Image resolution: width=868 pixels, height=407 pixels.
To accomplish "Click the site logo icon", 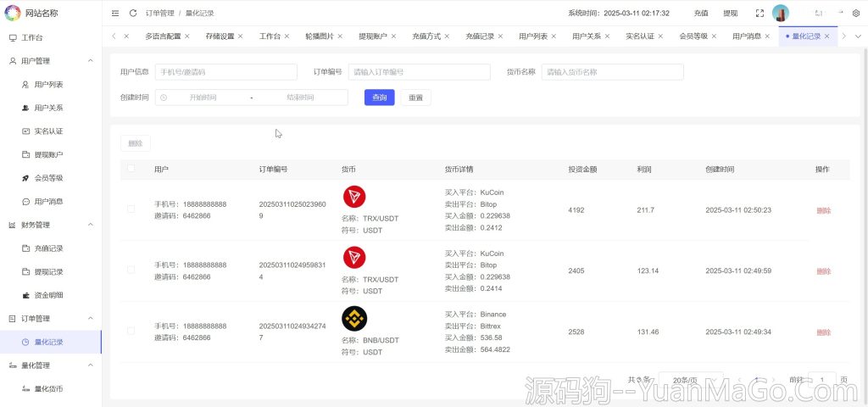I will [12, 13].
